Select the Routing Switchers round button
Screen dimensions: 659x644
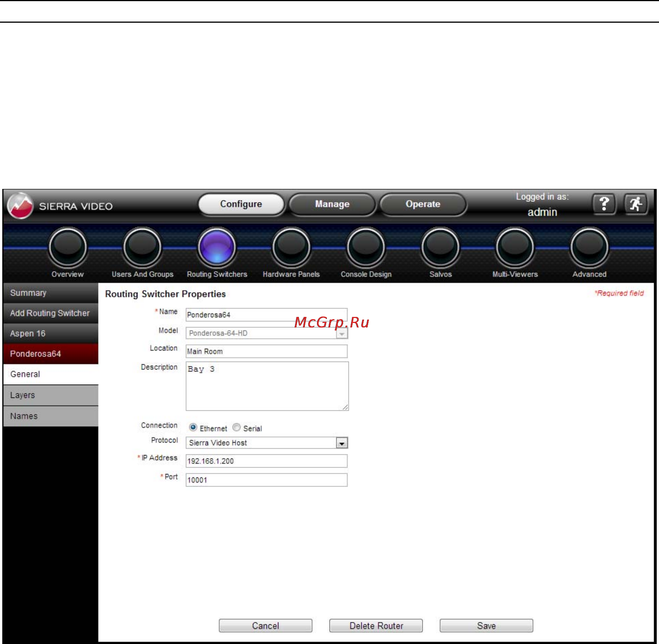click(217, 247)
